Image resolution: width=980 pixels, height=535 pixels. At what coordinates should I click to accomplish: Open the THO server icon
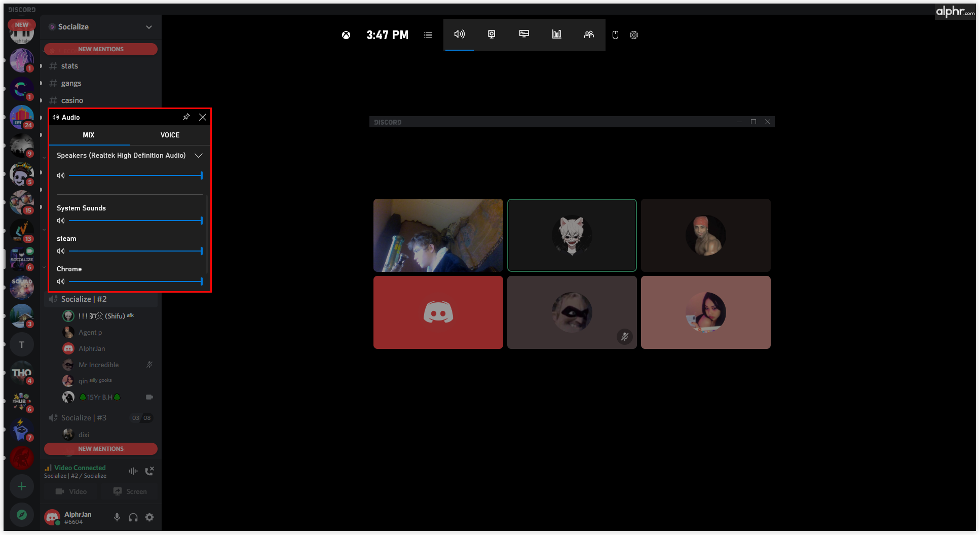[x=22, y=373]
